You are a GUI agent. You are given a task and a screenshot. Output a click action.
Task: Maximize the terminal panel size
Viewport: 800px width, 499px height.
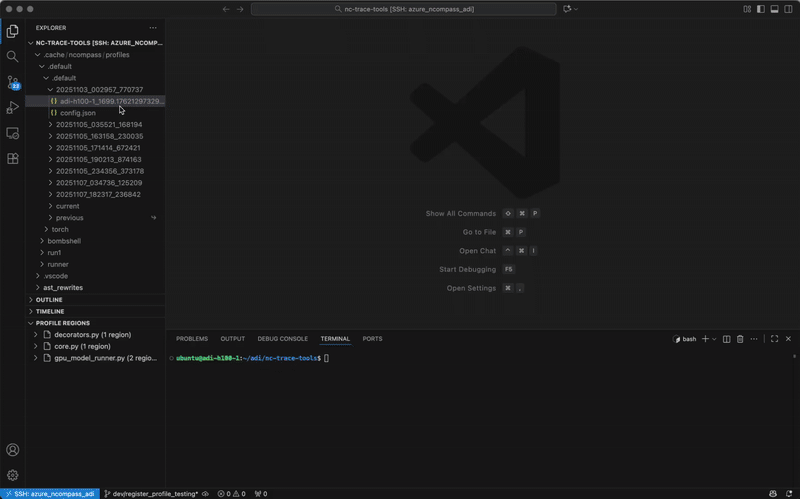pyautogui.click(x=774, y=339)
